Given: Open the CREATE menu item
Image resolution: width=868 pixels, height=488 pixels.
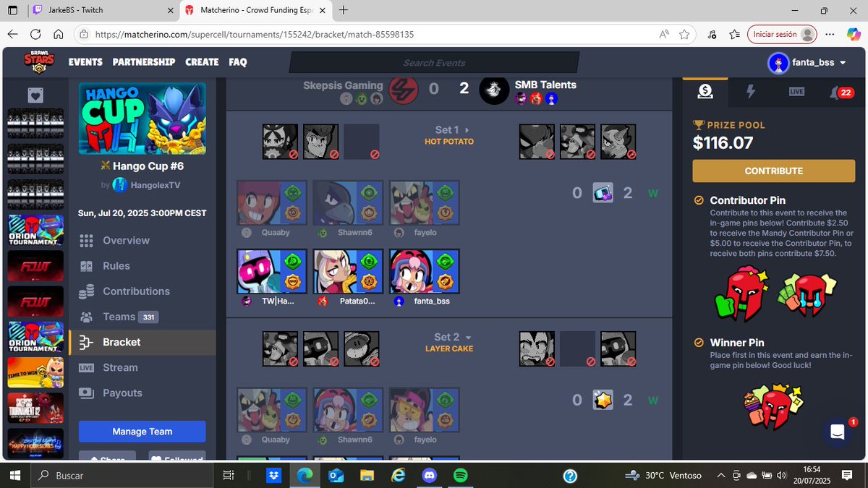Looking at the screenshot, I should point(202,62).
